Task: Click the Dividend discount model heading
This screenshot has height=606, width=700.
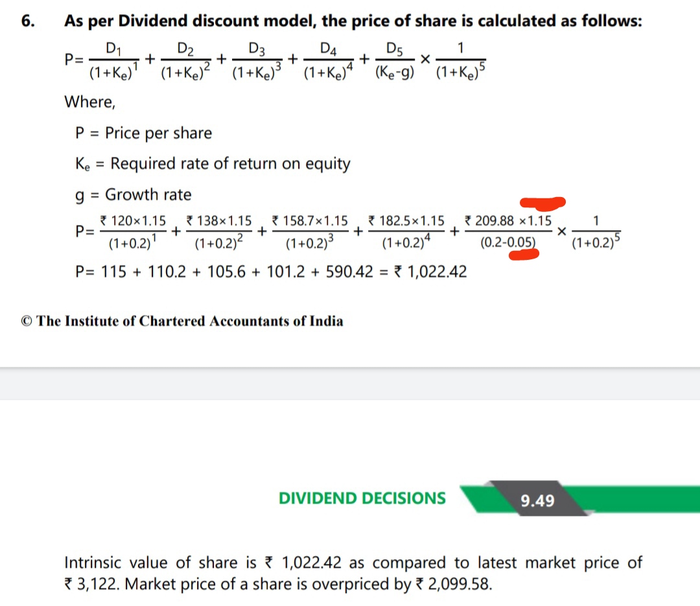Action: [353, 21]
